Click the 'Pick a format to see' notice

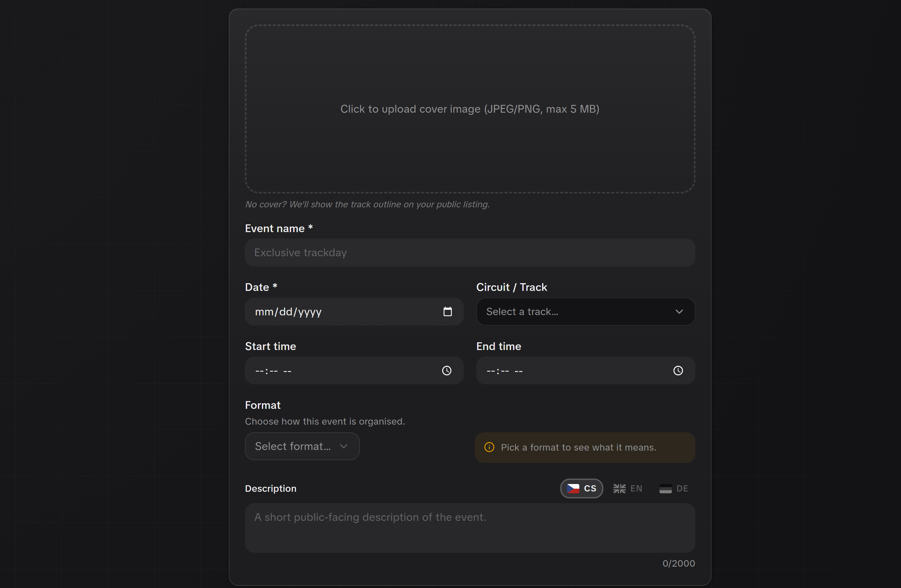click(x=585, y=447)
